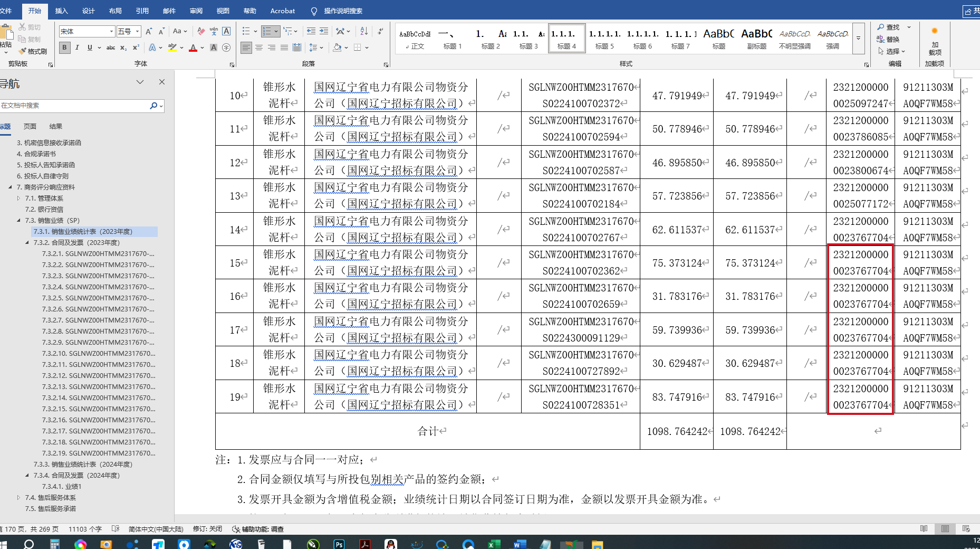980x549 pixels.
Task: Click the search magnifier in navigation pane
Action: point(153,106)
